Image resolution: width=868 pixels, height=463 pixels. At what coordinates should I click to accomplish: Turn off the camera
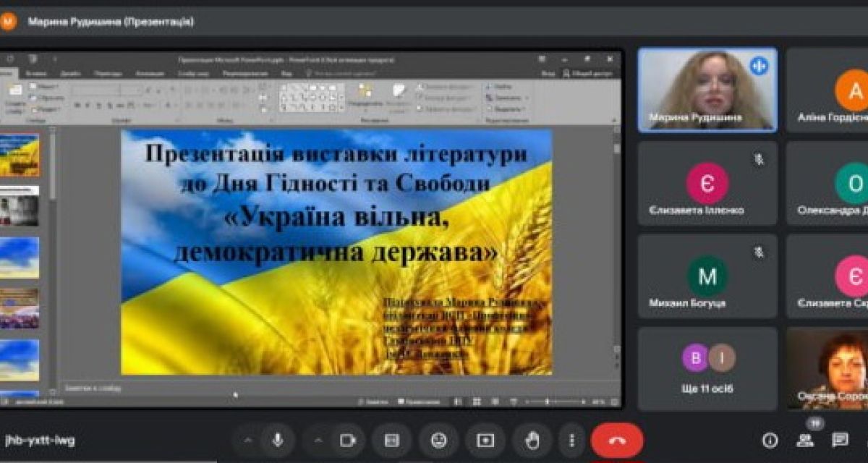click(x=348, y=440)
